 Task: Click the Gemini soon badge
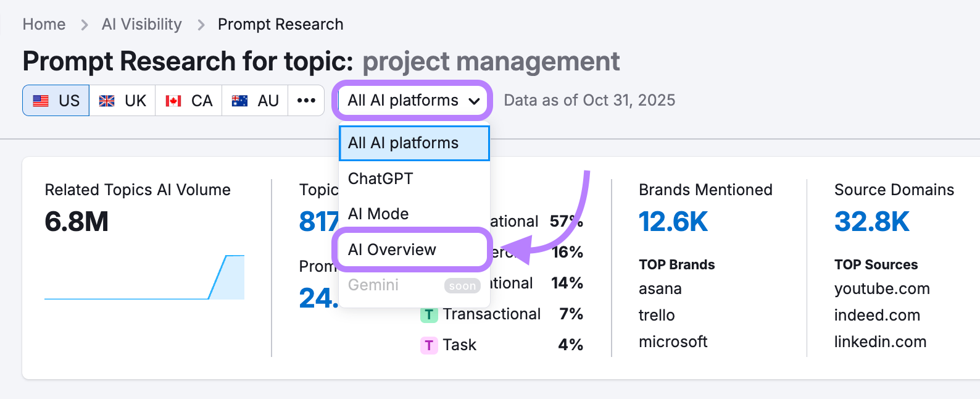462,286
